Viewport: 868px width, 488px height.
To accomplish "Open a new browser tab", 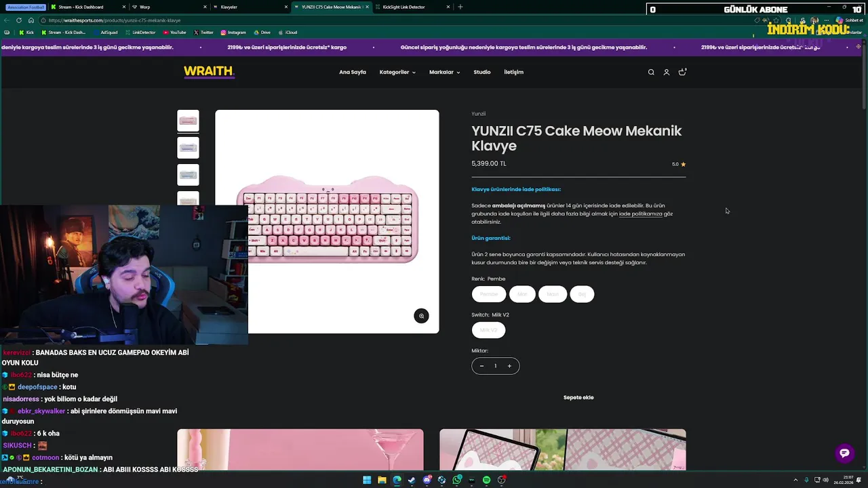I will pos(460,7).
